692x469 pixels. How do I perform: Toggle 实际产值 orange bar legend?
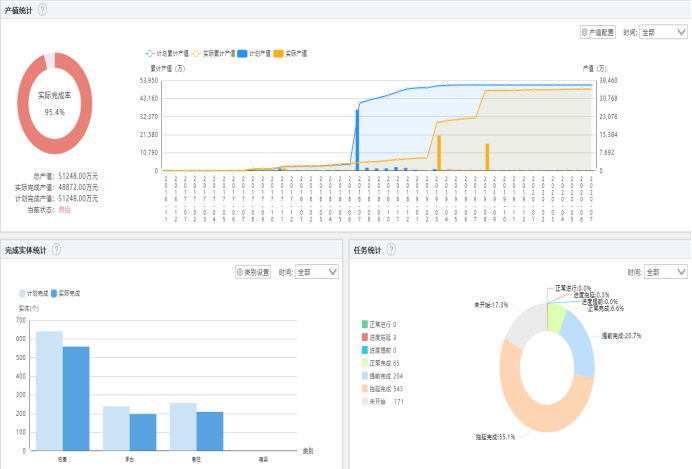[x=290, y=52]
